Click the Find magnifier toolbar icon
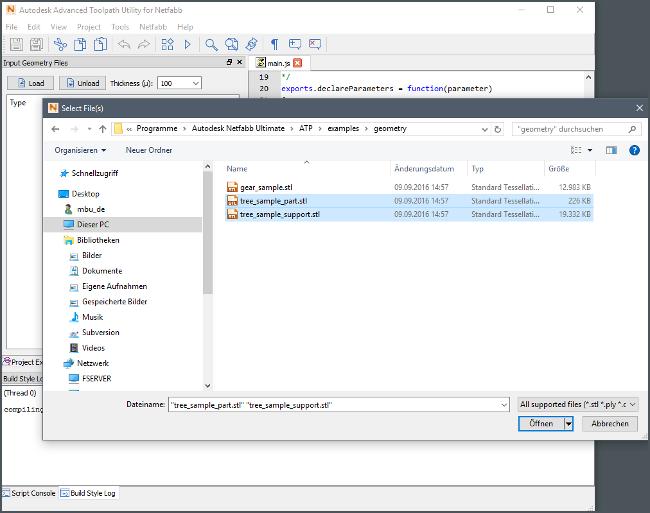Image resolution: width=650 pixels, height=513 pixels. 211,44
